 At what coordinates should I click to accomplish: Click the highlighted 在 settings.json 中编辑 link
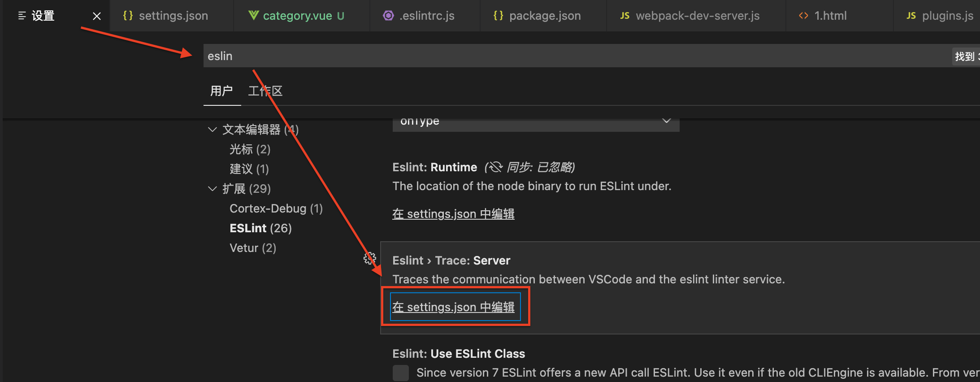tap(454, 307)
